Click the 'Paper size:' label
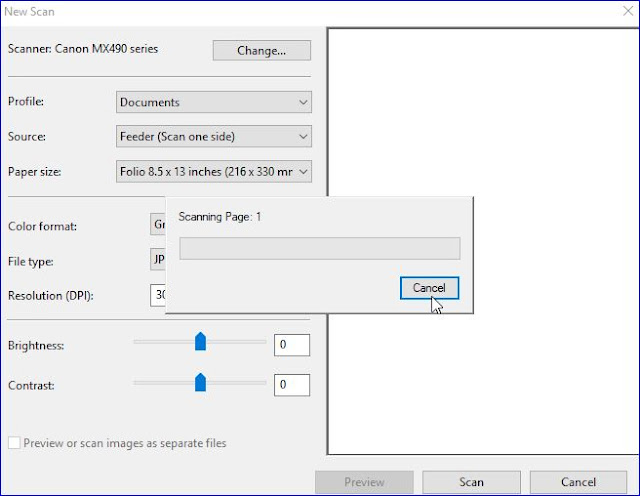Screen dimensions: 640x496 (34, 172)
